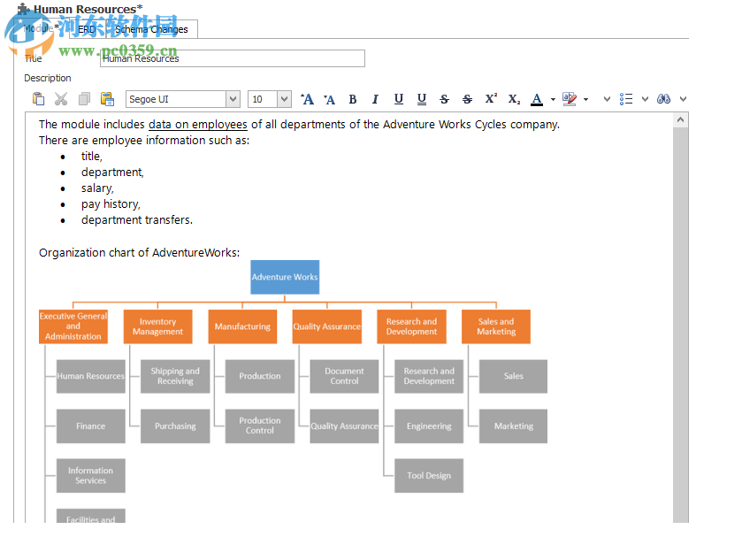Click the bulleted list icon

625,99
